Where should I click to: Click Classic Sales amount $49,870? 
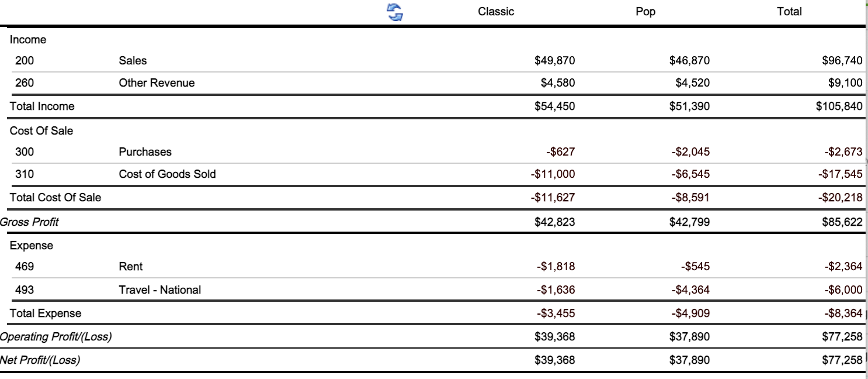tap(554, 61)
